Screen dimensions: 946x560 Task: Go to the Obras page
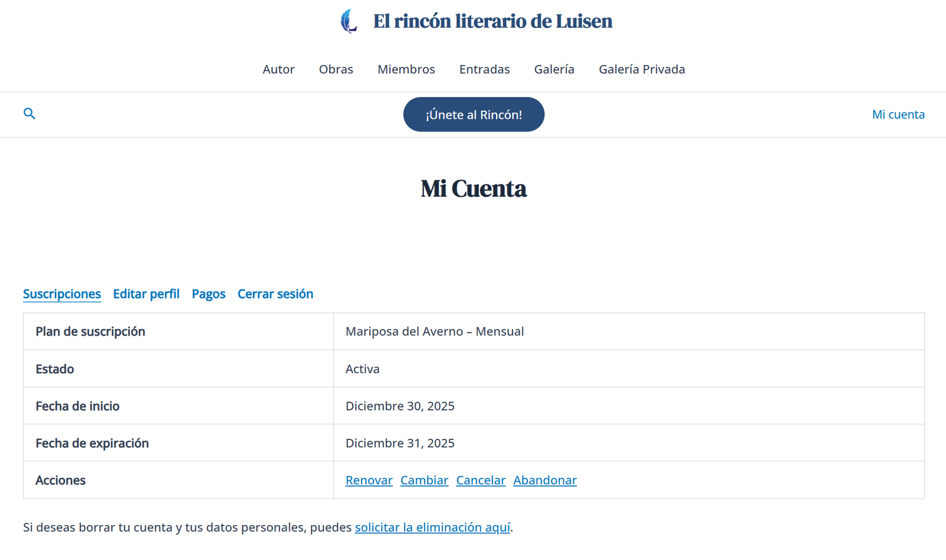click(336, 69)
